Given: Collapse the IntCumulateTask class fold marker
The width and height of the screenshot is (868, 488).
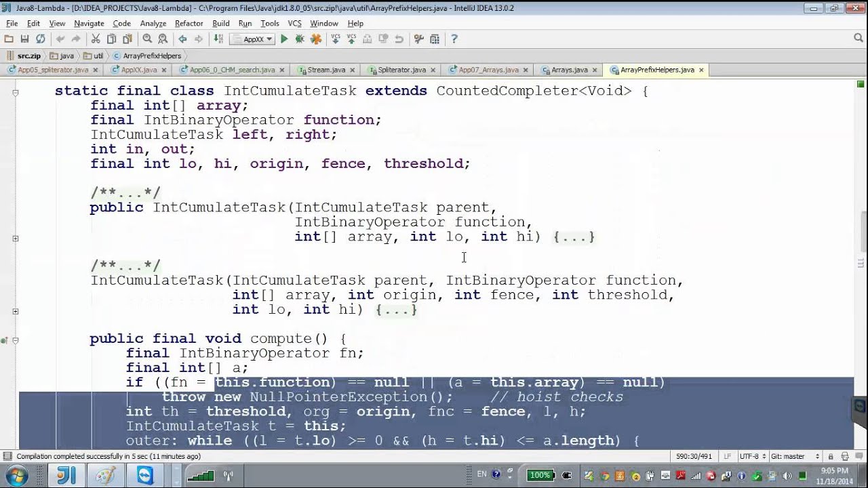Looking at the screenshot, I should coord(15,92).
